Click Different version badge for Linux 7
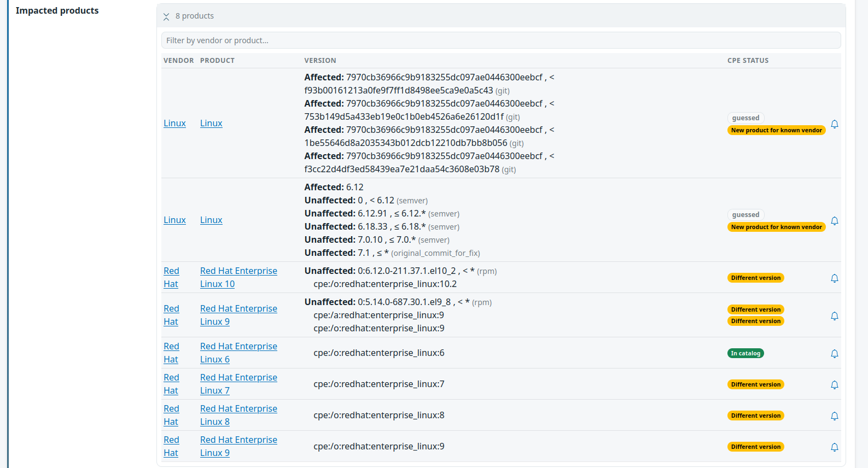Image resolution: width=868 pixels, height=468 pixels. [x=756, y=384]
